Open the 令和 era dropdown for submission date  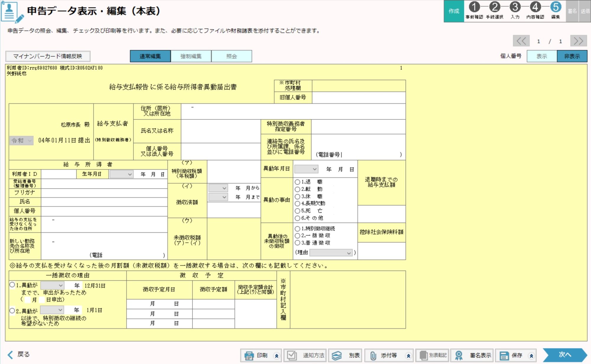click(x=21, y=141)
